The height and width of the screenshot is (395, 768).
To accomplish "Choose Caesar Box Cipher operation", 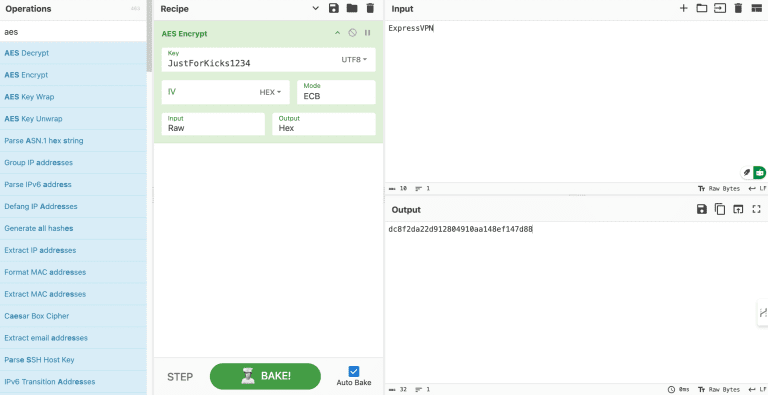I will (x=73, y=316).
